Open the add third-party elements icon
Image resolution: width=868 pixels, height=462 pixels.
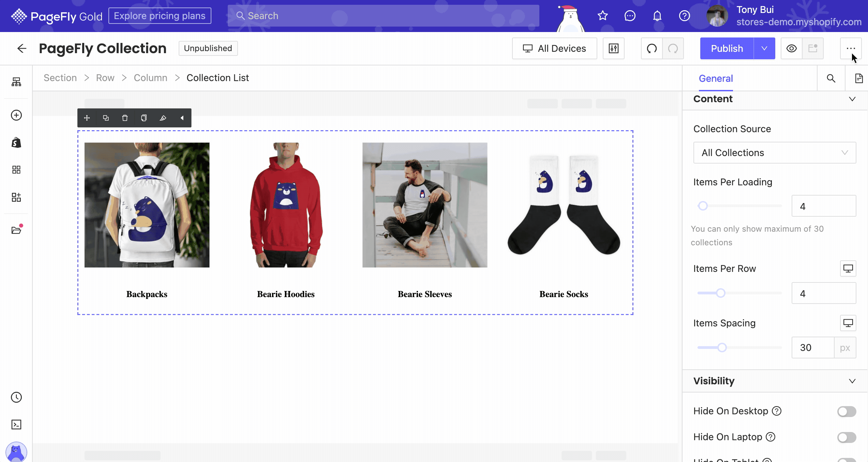(x=16, y=197)
